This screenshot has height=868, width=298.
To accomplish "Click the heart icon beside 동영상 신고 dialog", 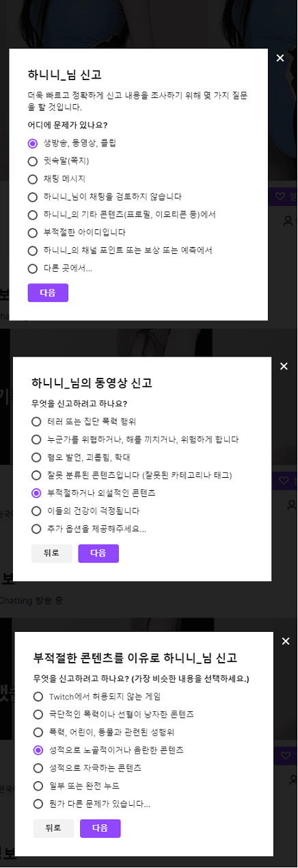I will [282, 481].
